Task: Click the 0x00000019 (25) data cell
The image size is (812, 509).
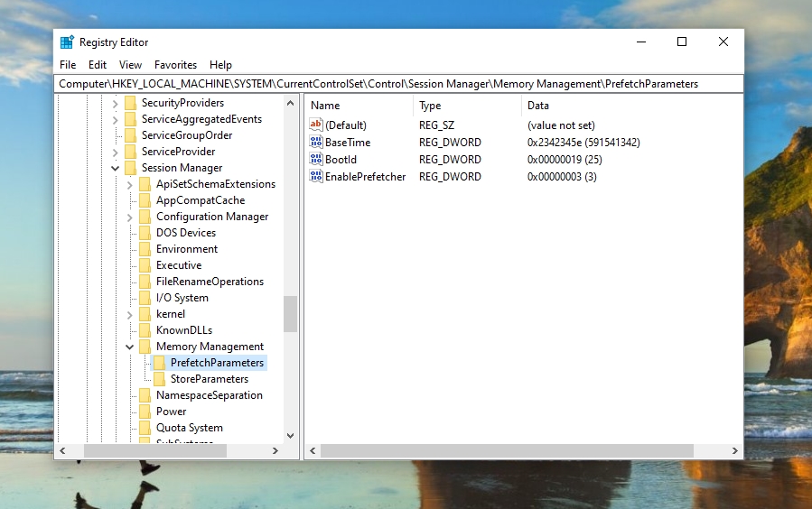Action: 565,160
